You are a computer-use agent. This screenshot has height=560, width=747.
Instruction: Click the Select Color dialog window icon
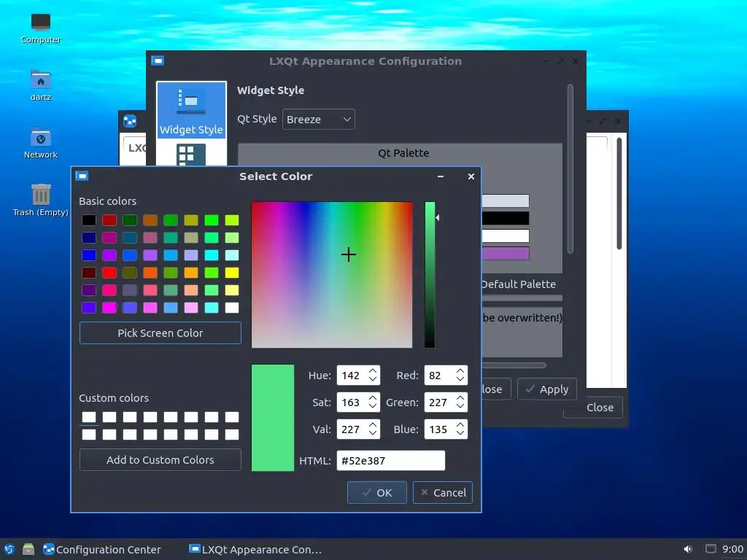(82, 176)
